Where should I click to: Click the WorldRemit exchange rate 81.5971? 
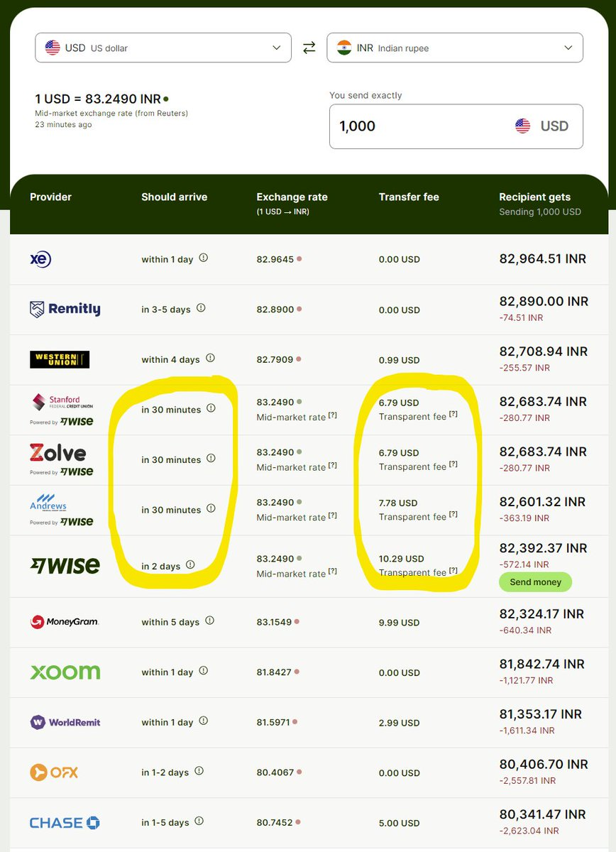(273, 722)
